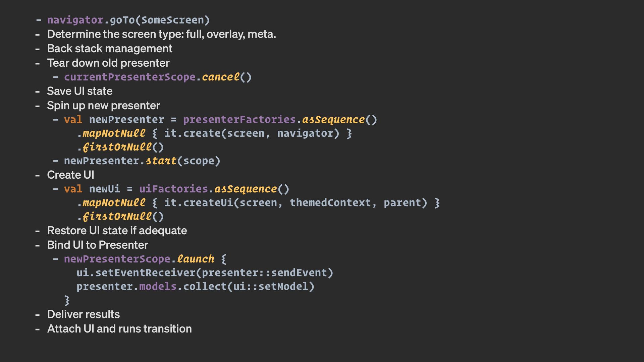Screen dimensions: 644x362
Task: Select 'Restore UI state if adequate' line
Action: (x=117, y=231)
